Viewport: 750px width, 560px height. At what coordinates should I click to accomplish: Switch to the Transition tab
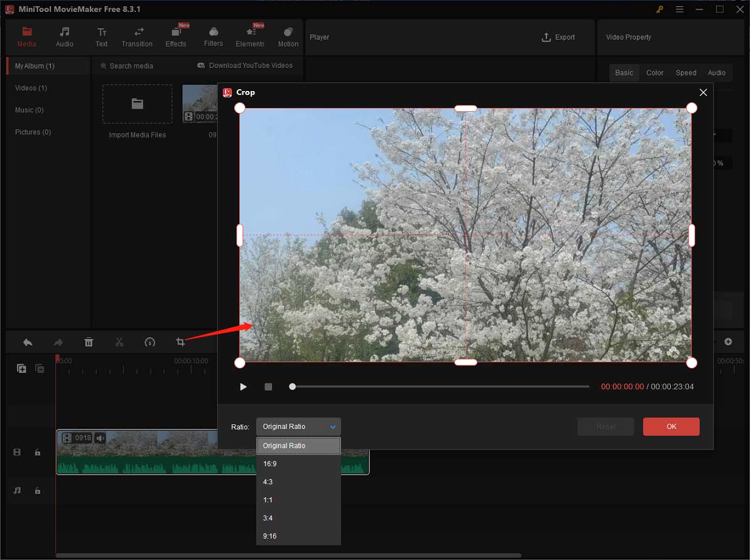click(x=137, y=37)
